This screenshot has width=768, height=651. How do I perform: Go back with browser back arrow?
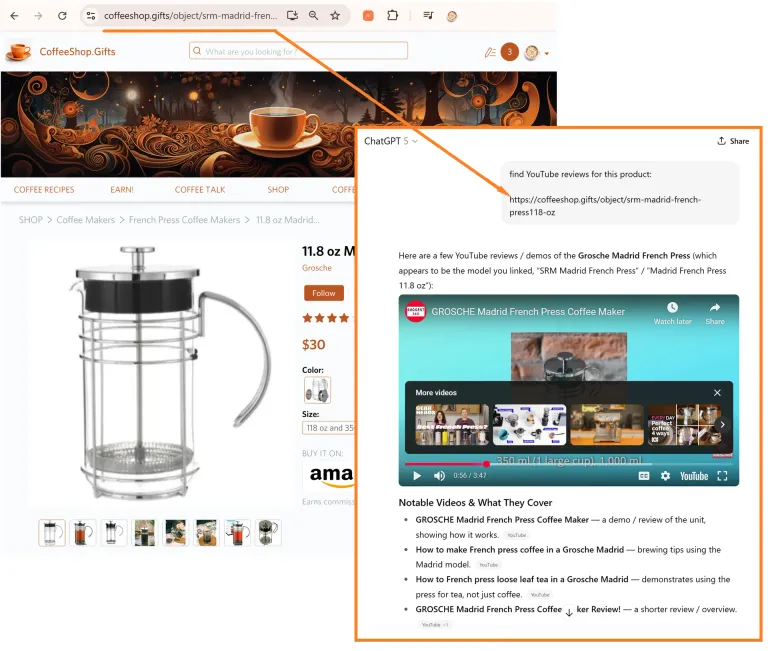(14, 16)
